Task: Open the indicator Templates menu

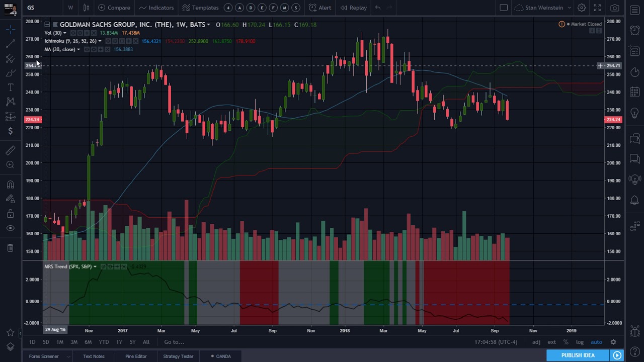Action: coord(201,8)
